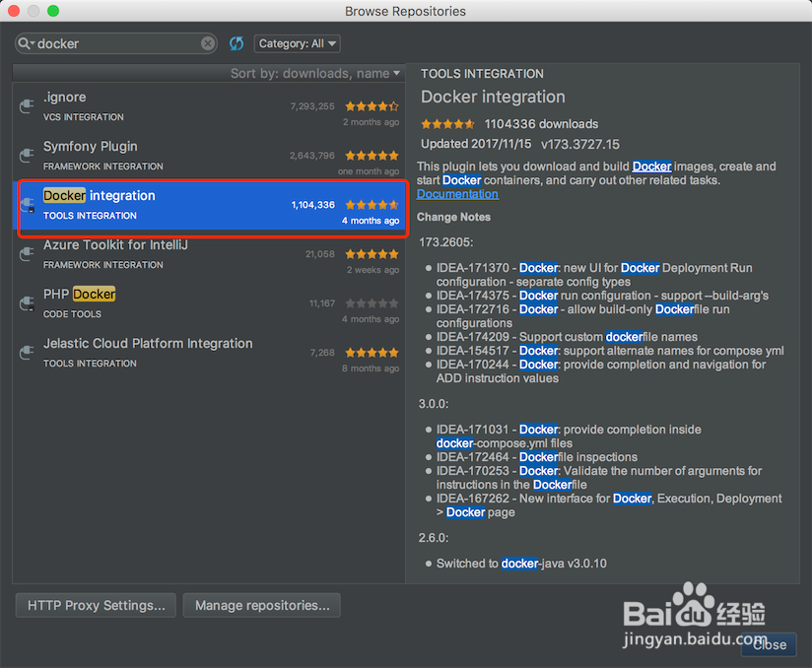Image resolution: width=812 pixels, height=668 pixels.
Task: Click the Updated 2017/11/15 text
Action: (x=476, y=144)
